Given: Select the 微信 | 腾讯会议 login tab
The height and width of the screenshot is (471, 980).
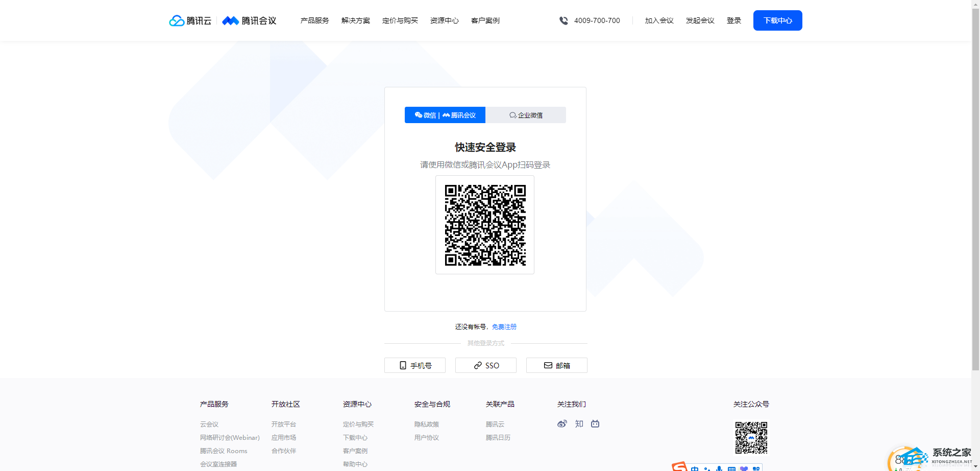Looking at the screenshot, I should pyautogui.click(x=445, y=115).
